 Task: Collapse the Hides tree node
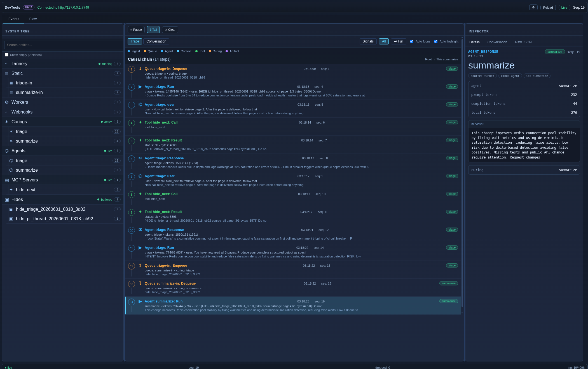point(63,200)
